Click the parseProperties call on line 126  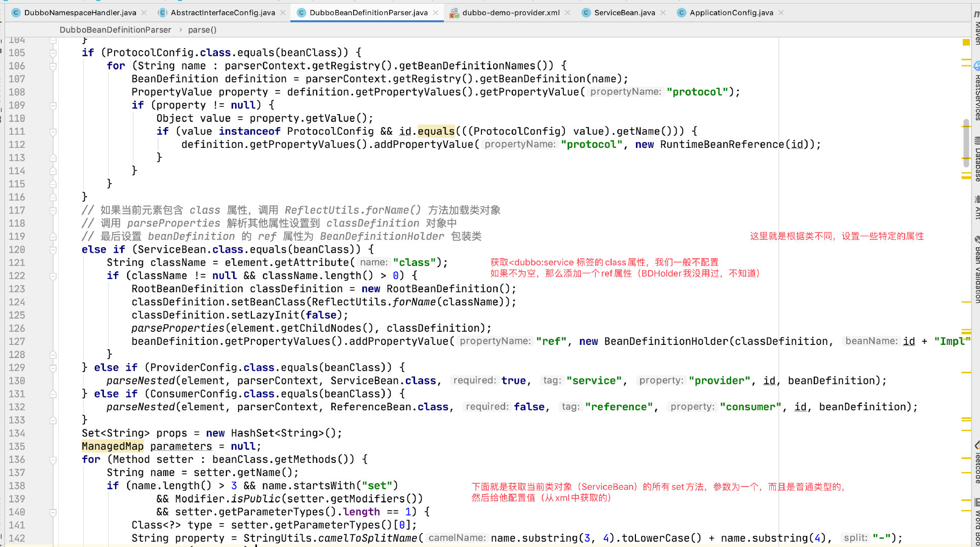[x=178, y=329]
